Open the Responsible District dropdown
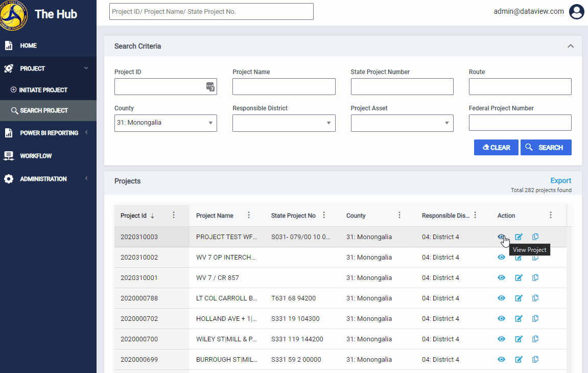The image size is (588, 373). tap(284, 123)
